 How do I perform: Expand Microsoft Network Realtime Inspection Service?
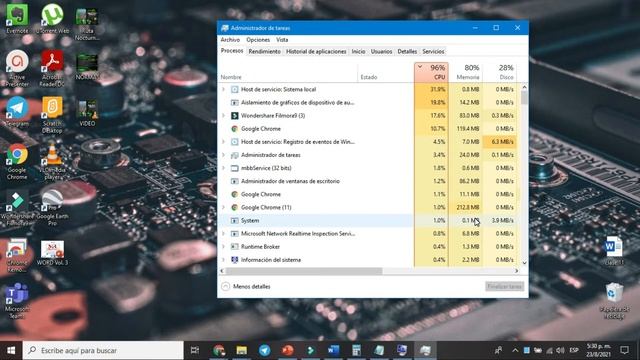tap(223, 233)
